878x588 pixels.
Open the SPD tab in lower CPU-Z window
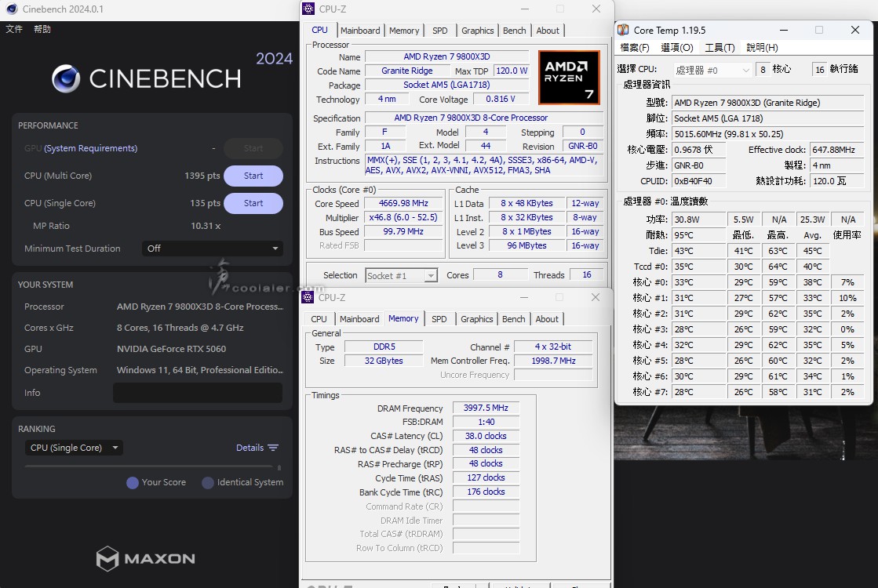coord(439,319)
